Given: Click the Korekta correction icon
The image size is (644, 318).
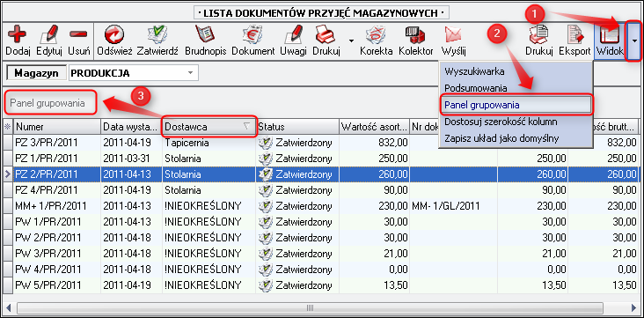Looking at the screenshot, I should point(376,35).
